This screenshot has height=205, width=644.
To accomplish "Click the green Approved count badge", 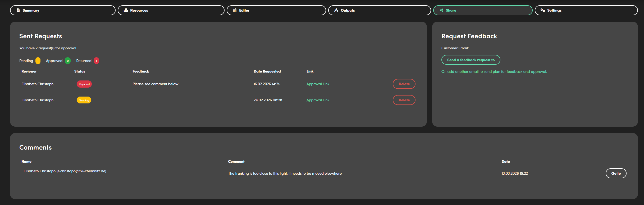I will (x=68, y=61).
